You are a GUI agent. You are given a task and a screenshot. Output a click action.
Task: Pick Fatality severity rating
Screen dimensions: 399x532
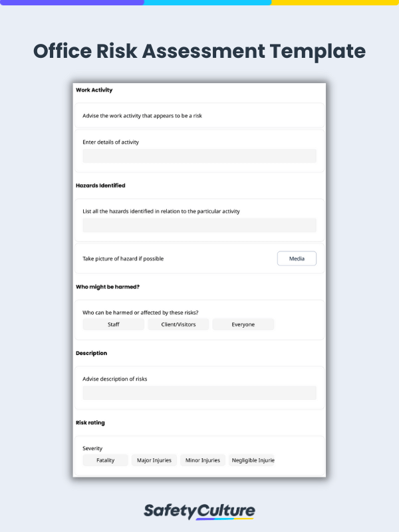(105, 460)
